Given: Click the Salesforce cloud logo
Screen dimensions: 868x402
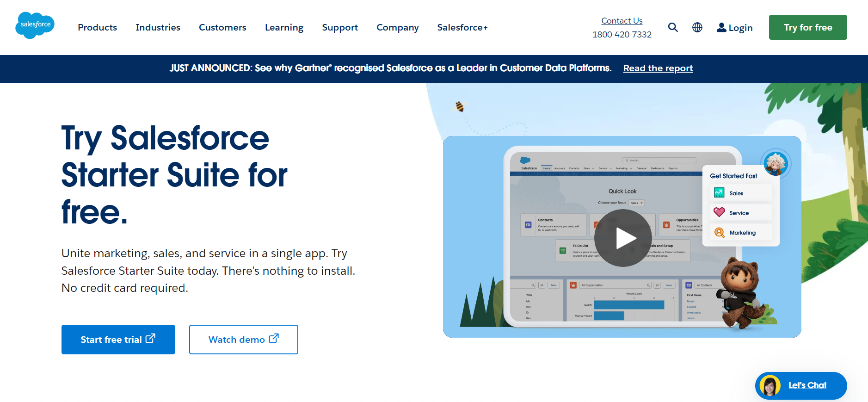Looking at the screenshot, I should tap(35, 25).
